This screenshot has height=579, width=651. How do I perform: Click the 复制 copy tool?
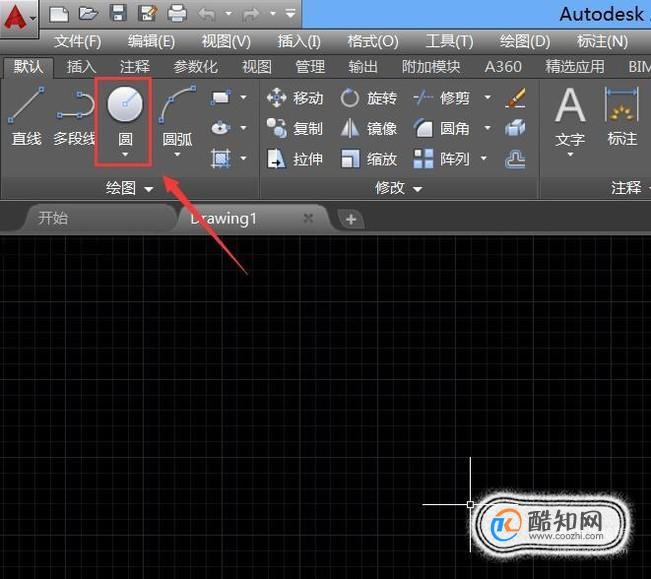click(295, 129)
